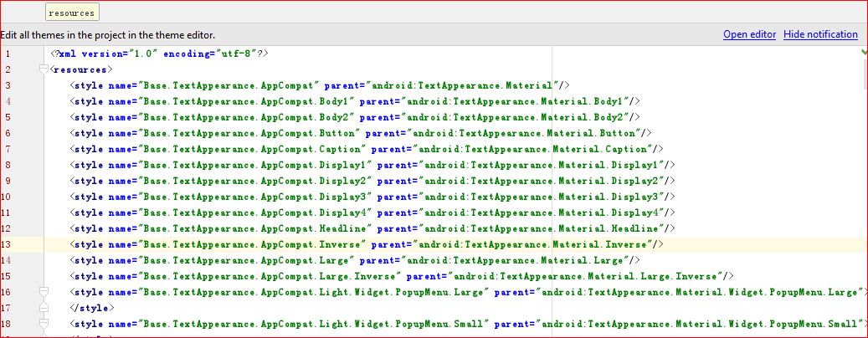Click line number 15 in the gutter
The height and width of the screenshot is (338, 868).
coord(8,276)
